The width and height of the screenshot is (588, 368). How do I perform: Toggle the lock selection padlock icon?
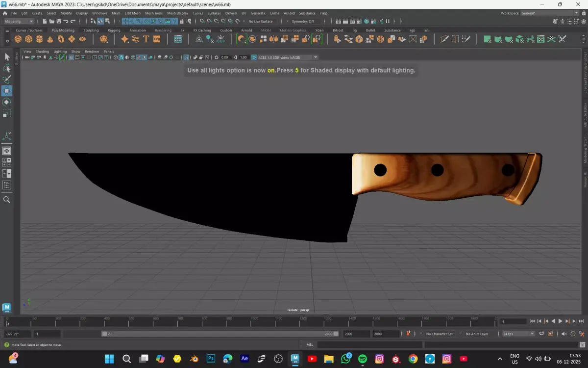click(x=181, y=21)
